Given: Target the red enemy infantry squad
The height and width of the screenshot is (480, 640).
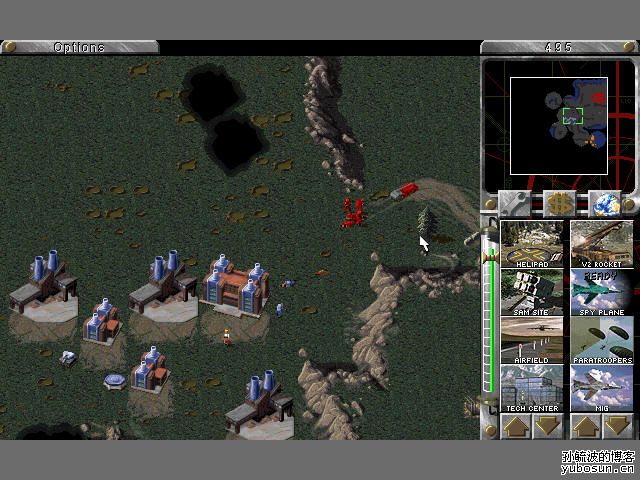Looking at the screenshot, I should pos(353,213).
